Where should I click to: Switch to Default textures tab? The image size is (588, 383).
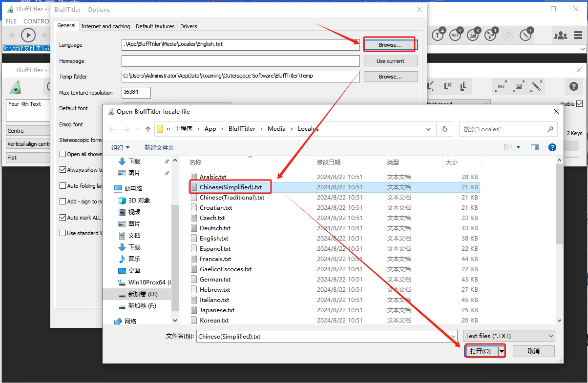pos(155,26)
